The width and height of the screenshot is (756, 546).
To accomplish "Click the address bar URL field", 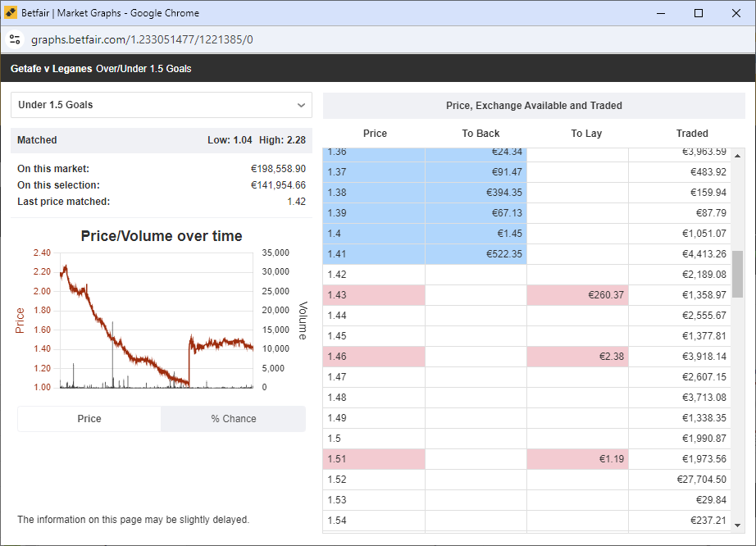I will [x=142, y=39].
